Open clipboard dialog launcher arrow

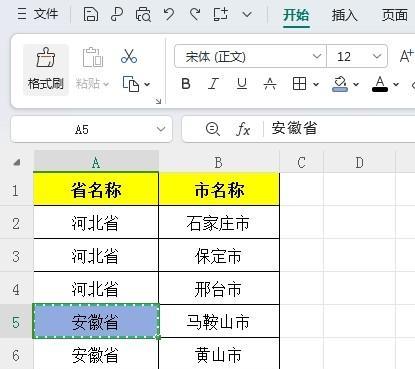[x=158, y=101]
